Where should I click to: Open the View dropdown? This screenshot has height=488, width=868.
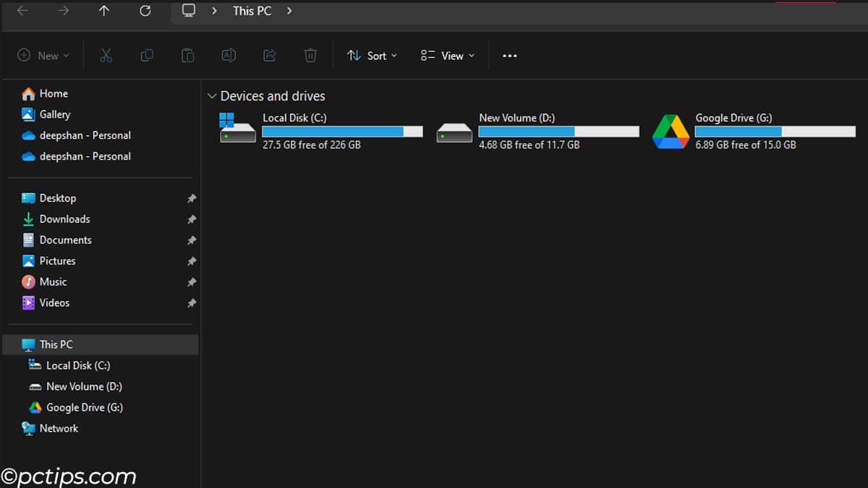click(x=448, y=56)
